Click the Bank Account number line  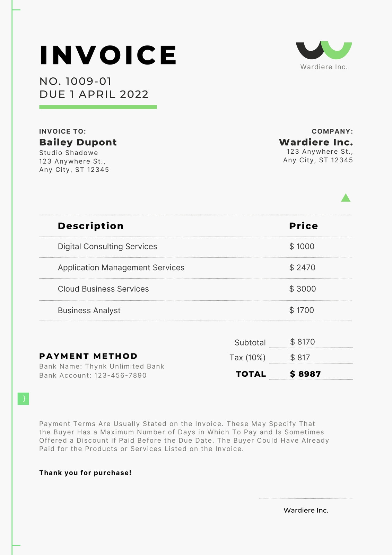click(x=93, y=375)
